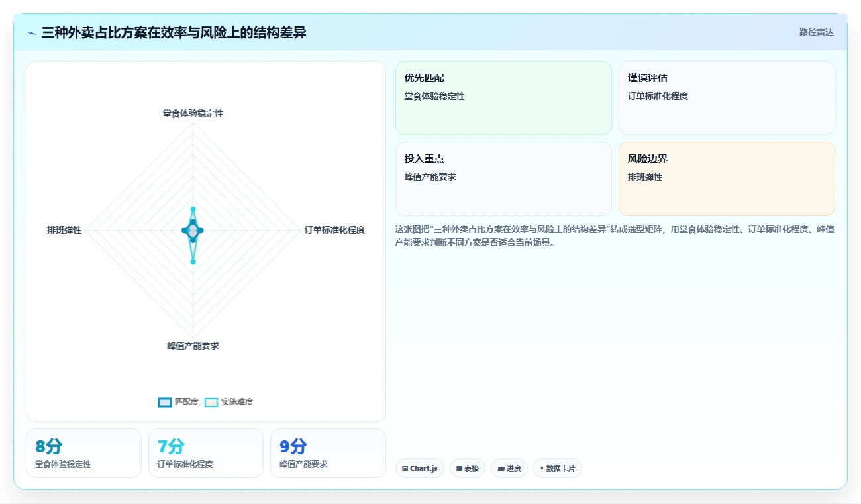This screenshot has width=861, height=504.
Task: Click the top radar data point
Action: (193, 209)
